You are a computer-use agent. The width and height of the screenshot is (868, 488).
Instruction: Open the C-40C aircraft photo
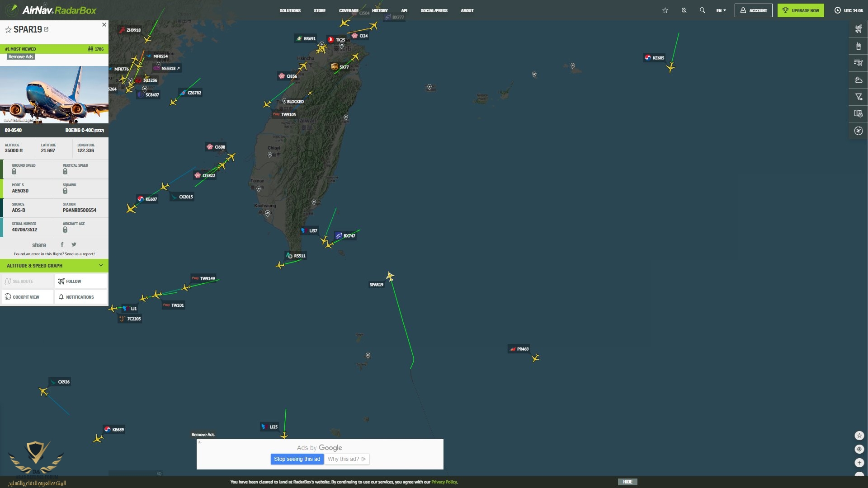54,94
